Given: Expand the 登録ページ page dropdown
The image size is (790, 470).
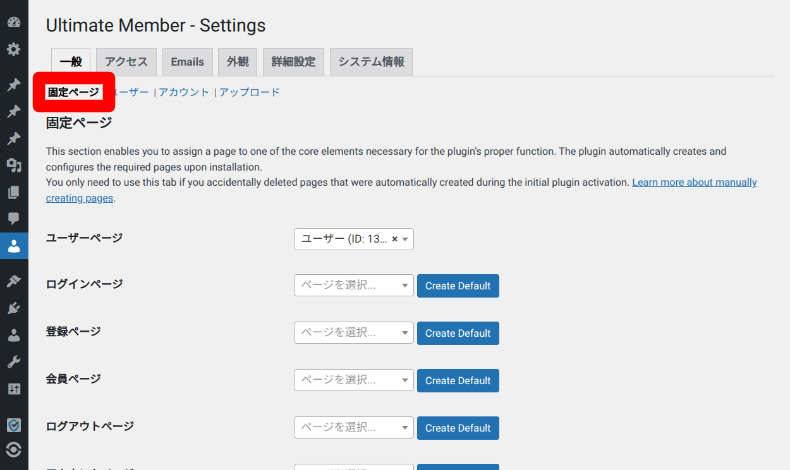Looking at the screenshot, I should (x=353, y=333).
